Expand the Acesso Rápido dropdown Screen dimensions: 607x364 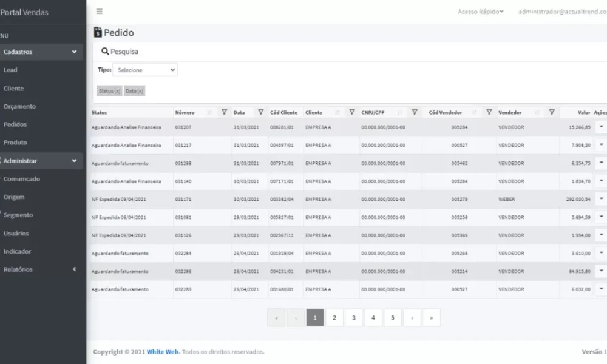480,12
